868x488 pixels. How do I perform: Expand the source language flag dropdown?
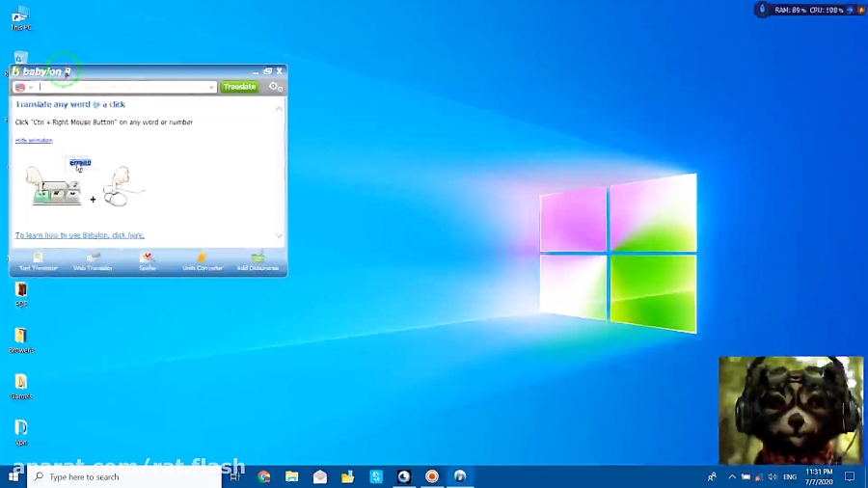(x=23, y=87)
